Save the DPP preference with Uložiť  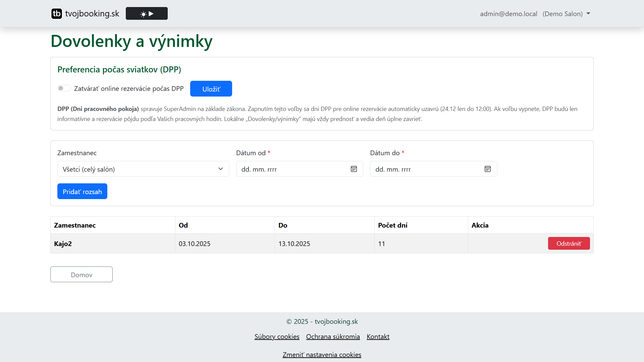(211, 89)
